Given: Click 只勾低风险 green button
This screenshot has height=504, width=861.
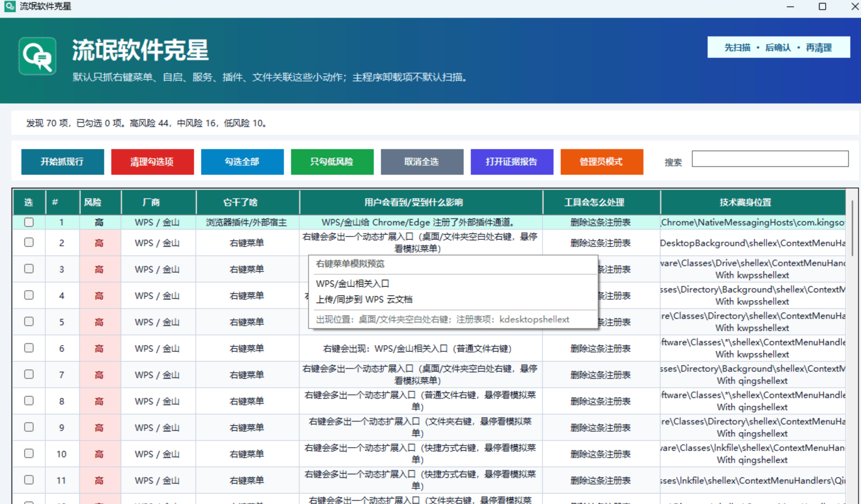Looking at the screenshot, I should pos(332,162).
